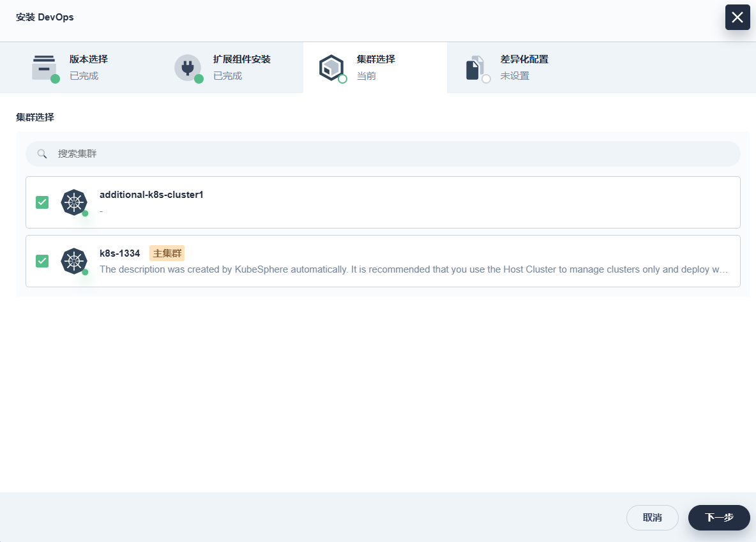Click the 已完成 status under 版本选择

point(84,76)
